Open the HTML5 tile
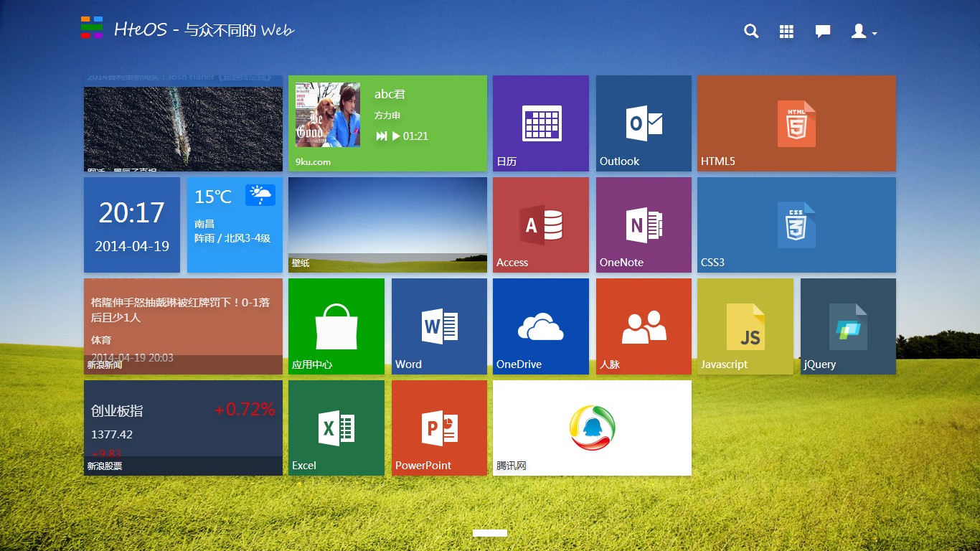 (796, 123)
